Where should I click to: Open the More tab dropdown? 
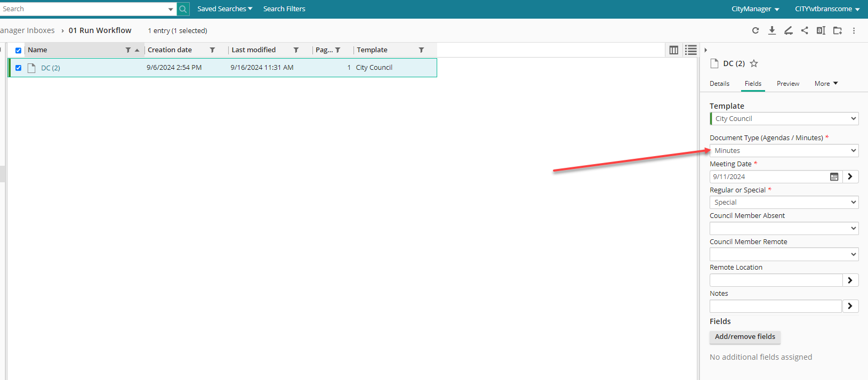pyautogui.click(x=826, y=84)
